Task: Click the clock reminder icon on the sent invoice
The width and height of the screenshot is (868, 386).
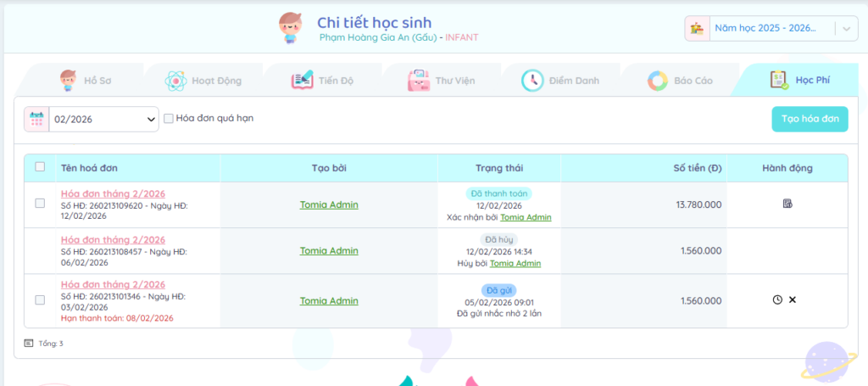Action: pyautogui.click(x=777, y=299)
